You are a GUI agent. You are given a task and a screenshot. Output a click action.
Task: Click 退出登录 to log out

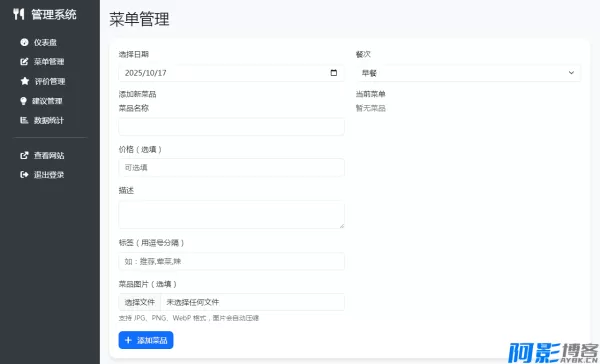50,175
